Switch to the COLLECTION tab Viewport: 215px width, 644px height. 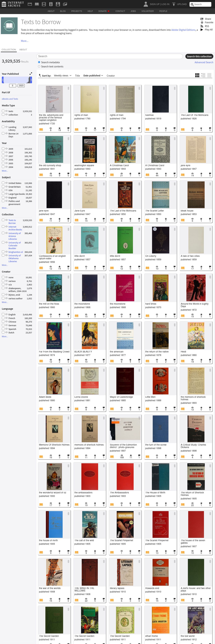pyautogui.click(x=9, y=49)
